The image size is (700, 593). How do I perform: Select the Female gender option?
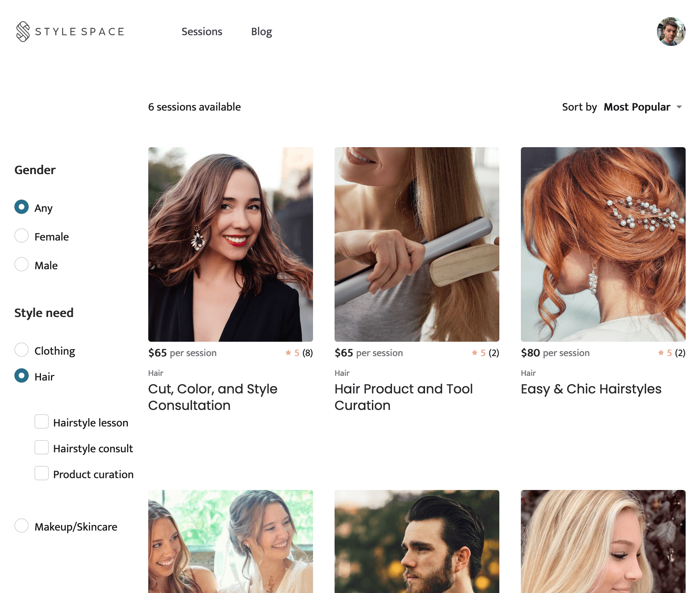point(22,236)
